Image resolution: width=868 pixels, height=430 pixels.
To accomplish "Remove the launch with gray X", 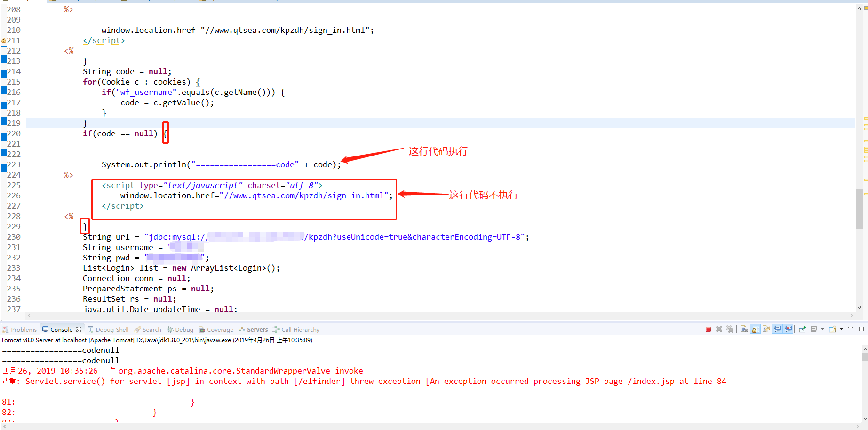I will pyautogui.click(x=719, y=329).
